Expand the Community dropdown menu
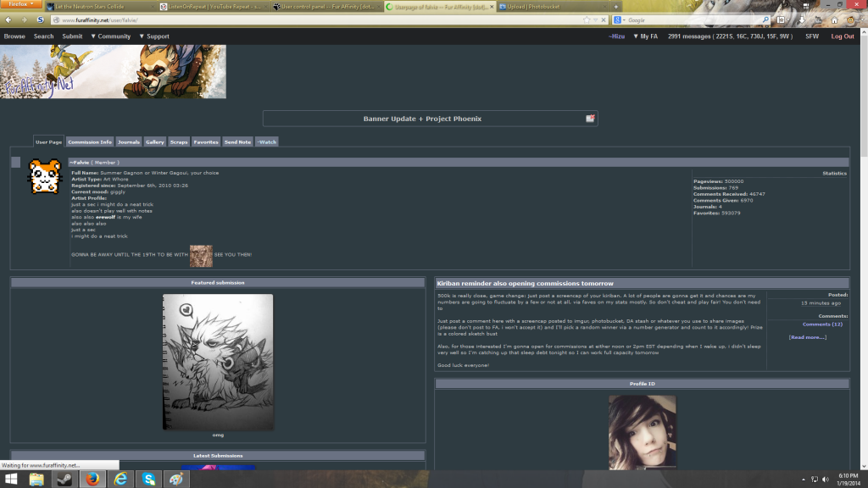868x488 pixels. tap(111, 36)
